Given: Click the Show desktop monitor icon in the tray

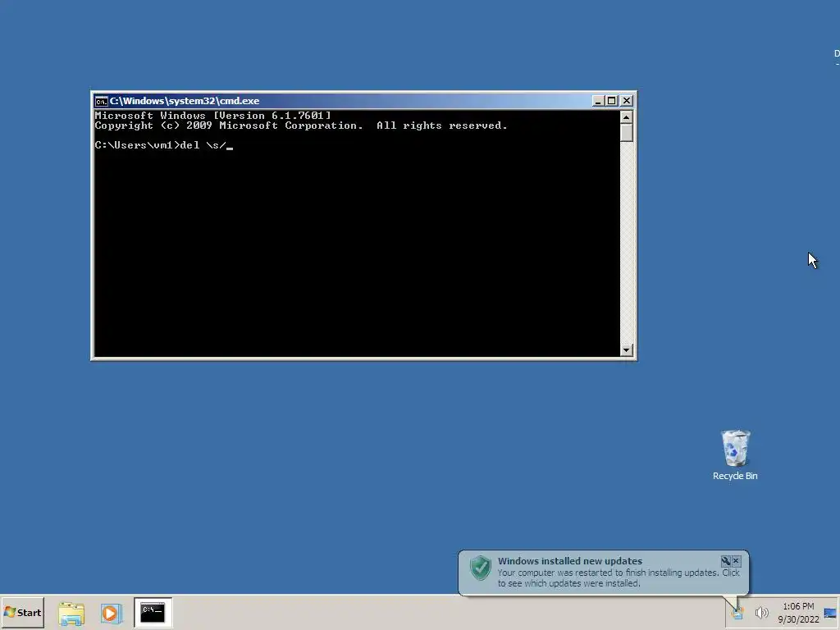Looking at the screenshot, I should [x=830, y=613].
